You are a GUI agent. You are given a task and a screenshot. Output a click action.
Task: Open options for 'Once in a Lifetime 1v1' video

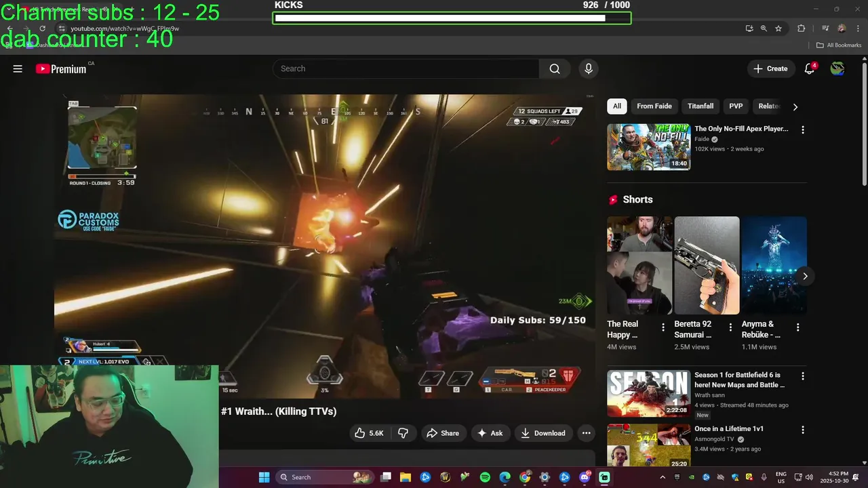point(803,430)
